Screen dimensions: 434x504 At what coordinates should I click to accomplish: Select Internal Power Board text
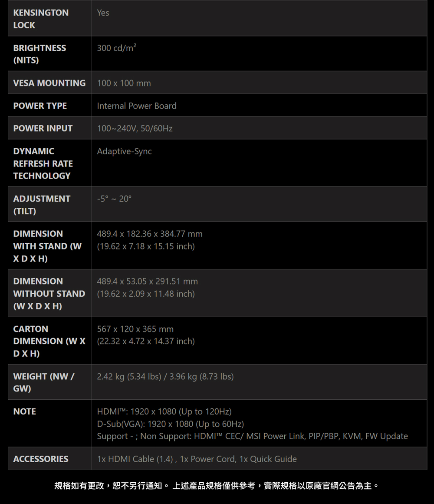pos(137,106)
